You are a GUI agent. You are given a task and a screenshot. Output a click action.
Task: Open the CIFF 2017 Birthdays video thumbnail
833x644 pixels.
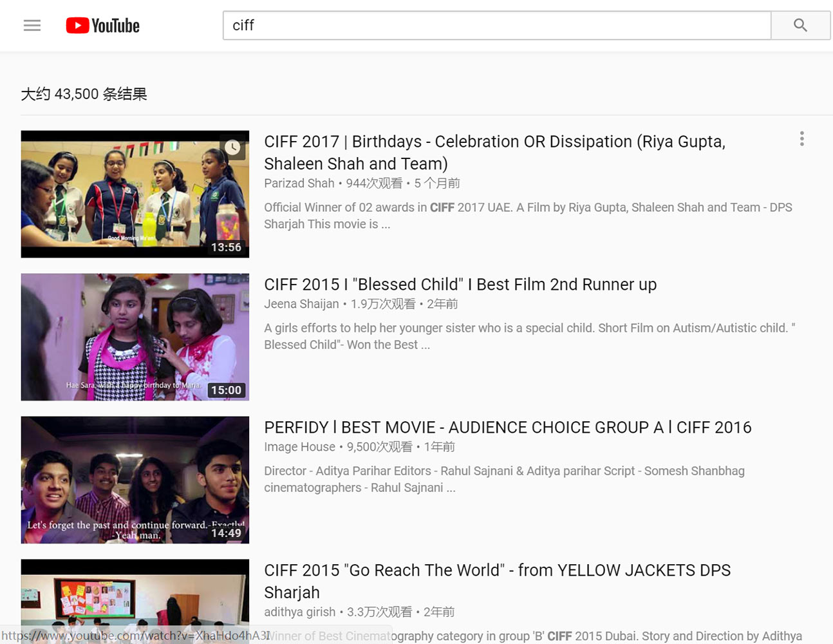[x=135, y=194]
